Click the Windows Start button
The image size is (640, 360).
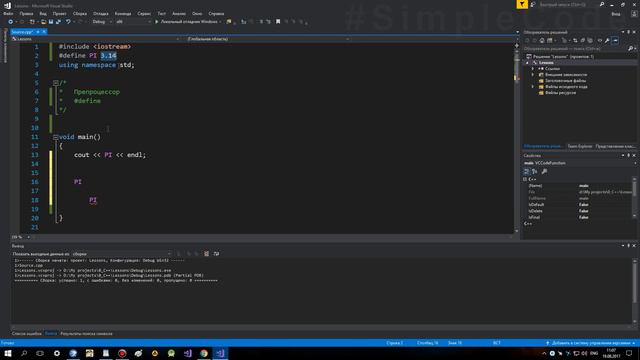(x=8, y=353)
